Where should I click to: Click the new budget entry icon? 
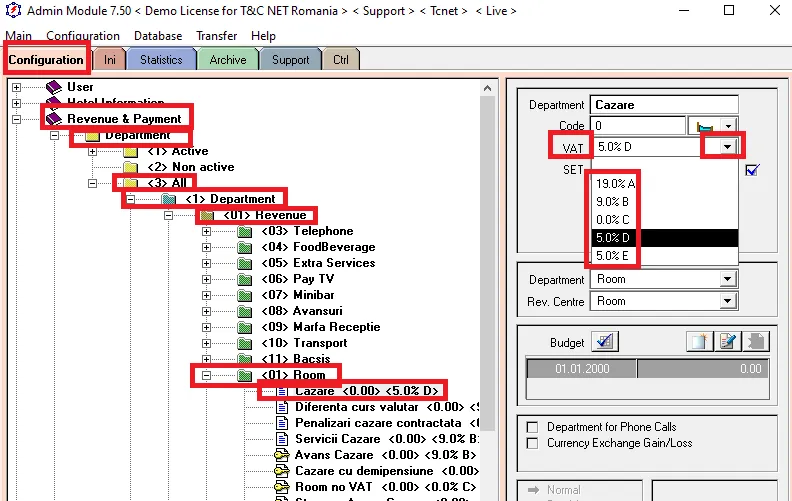pos(700,342)
